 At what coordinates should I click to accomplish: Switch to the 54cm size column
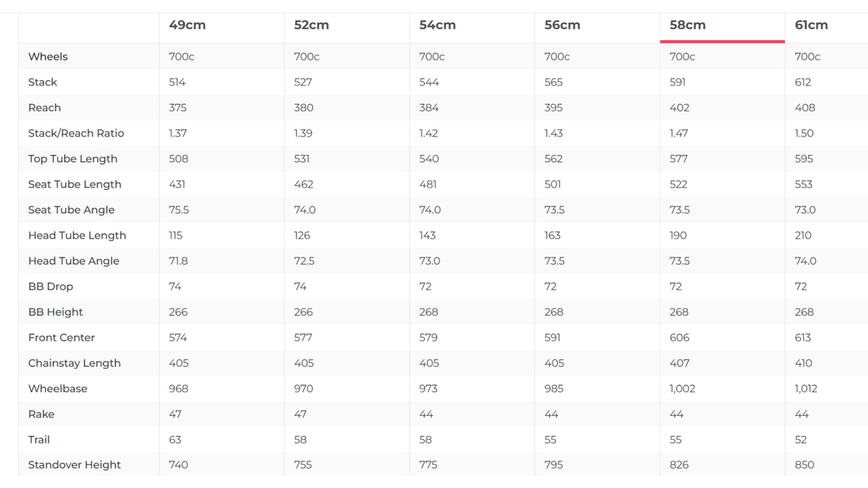click(438, 25)
